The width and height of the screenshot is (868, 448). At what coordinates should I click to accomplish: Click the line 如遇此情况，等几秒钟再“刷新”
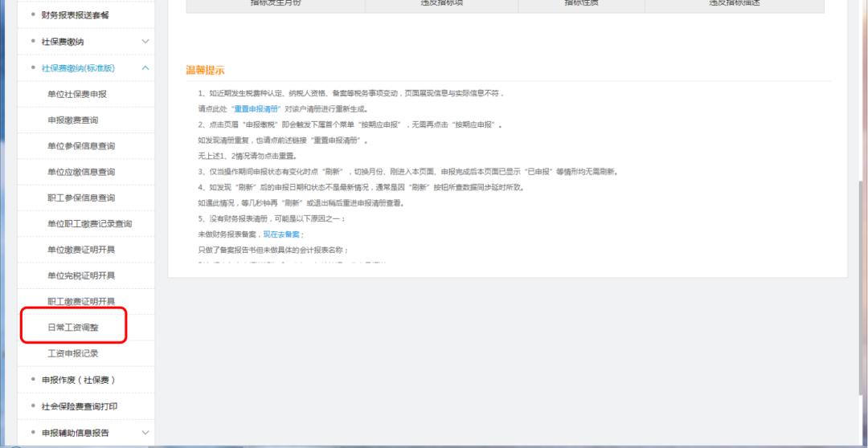click(301, 203)
